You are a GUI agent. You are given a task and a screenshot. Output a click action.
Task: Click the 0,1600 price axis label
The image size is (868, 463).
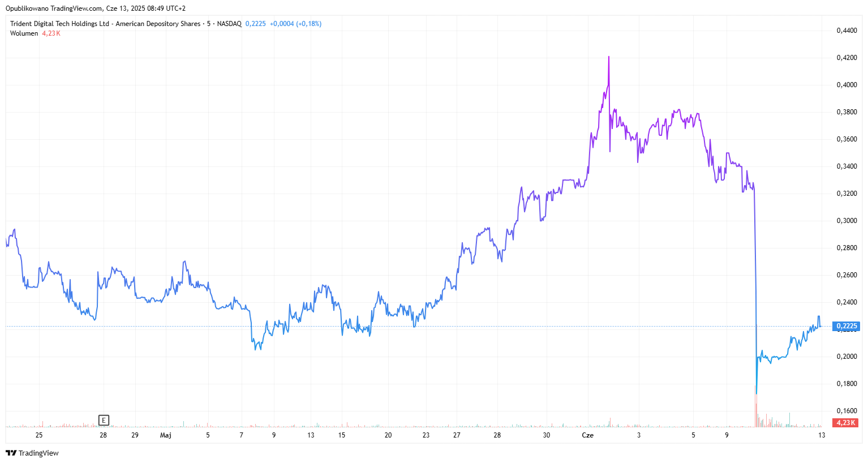(846, 411)
